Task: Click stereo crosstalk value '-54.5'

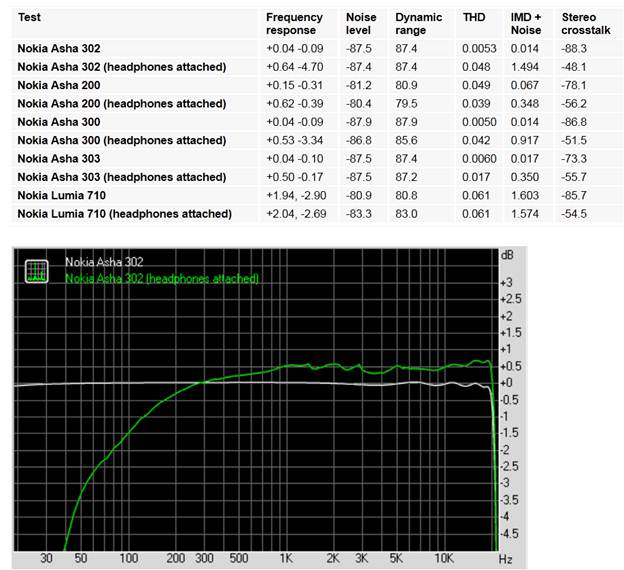Action: [x=574, y=214]
